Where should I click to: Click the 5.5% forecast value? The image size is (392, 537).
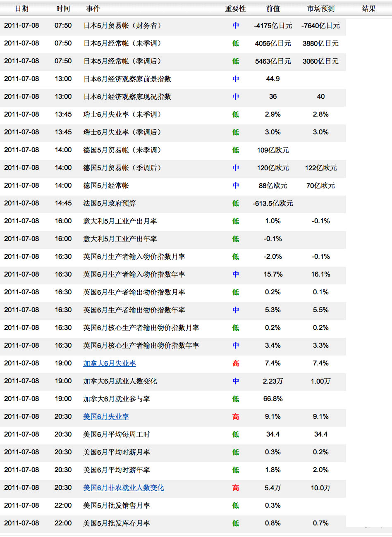(x=321, y=310)
